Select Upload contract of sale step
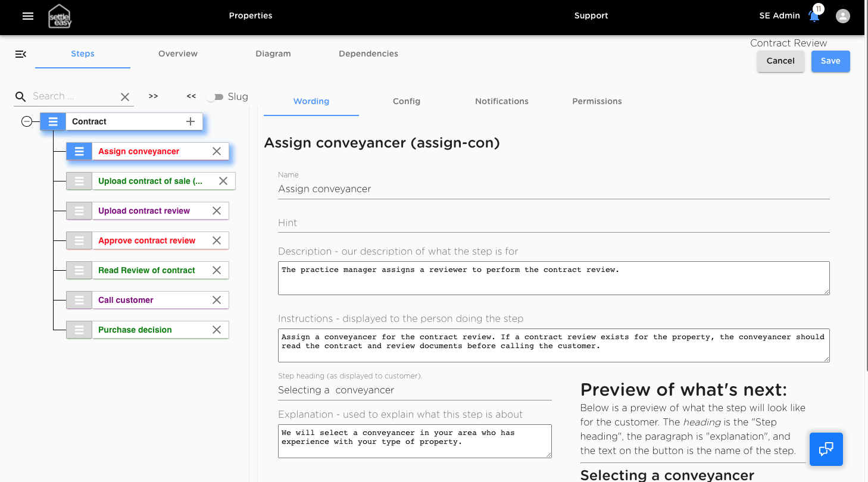 point(150,181)
